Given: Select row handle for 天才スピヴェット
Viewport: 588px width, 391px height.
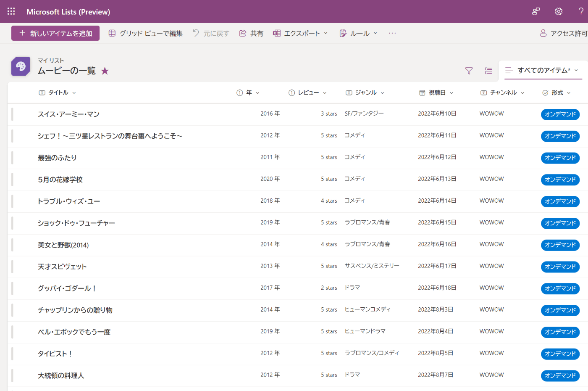Looking at the screenshot, I should pyautogui.click(x=13, y=267).
